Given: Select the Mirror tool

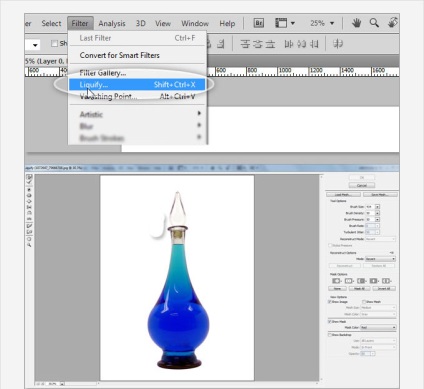Looking at the screenshot, I should click(x=29, y=213).
